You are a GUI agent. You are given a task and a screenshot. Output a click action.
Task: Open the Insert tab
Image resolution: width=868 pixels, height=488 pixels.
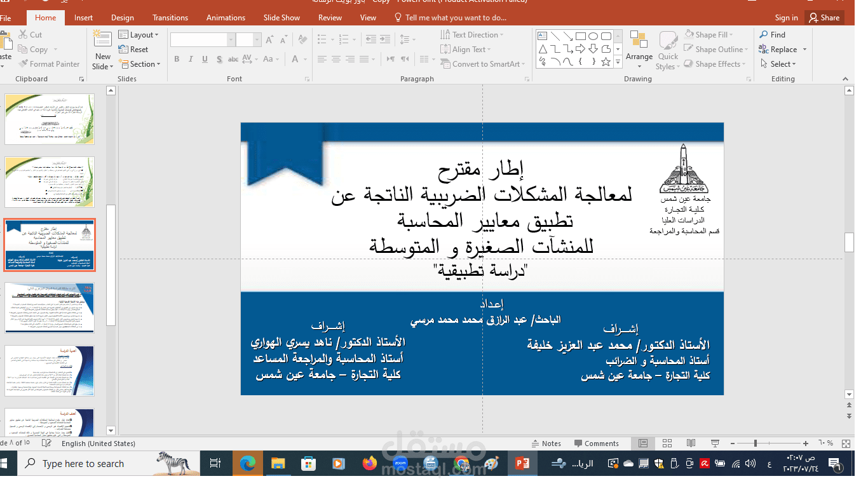point(83,18)
